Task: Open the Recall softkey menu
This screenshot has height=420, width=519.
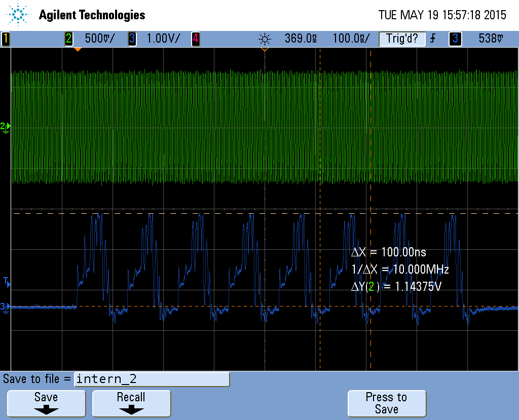Action: 131,403
